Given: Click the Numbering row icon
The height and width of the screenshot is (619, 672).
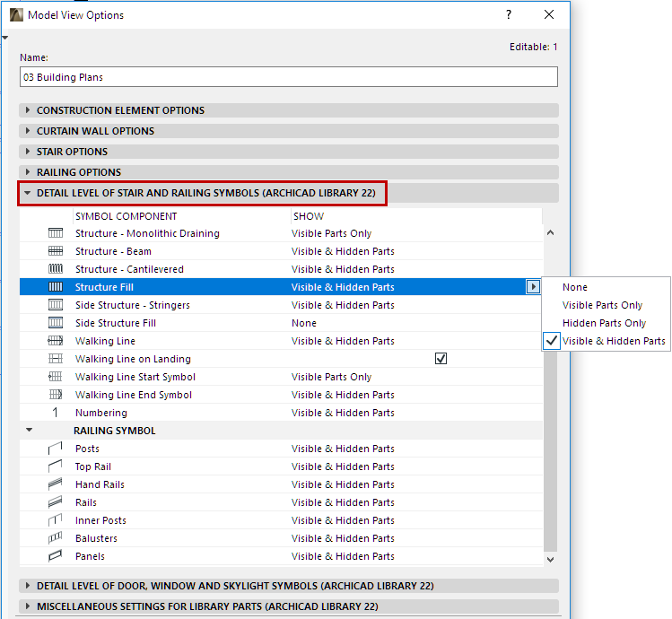Looking at the screenshot, I should (55, 413).
